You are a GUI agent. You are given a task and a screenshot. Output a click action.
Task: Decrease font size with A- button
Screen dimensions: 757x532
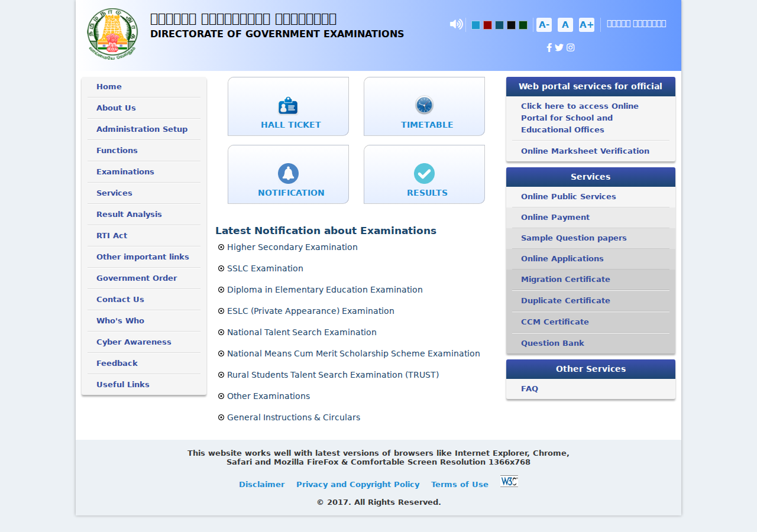pos(544,25)
